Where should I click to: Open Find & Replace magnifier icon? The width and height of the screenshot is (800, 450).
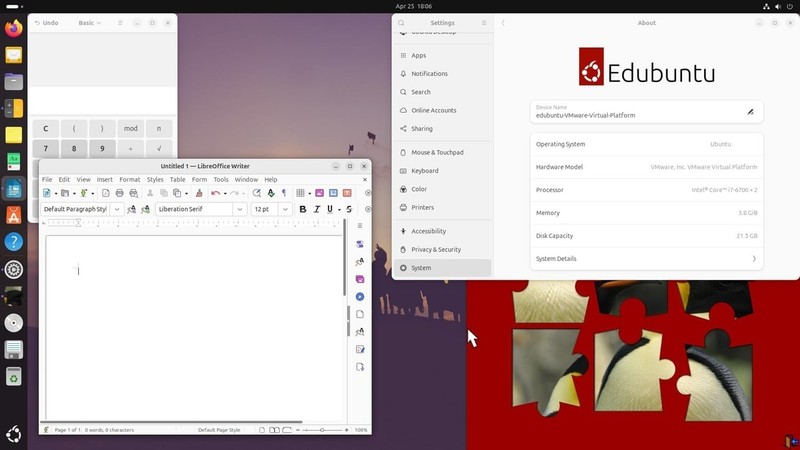tap(257, 193)
